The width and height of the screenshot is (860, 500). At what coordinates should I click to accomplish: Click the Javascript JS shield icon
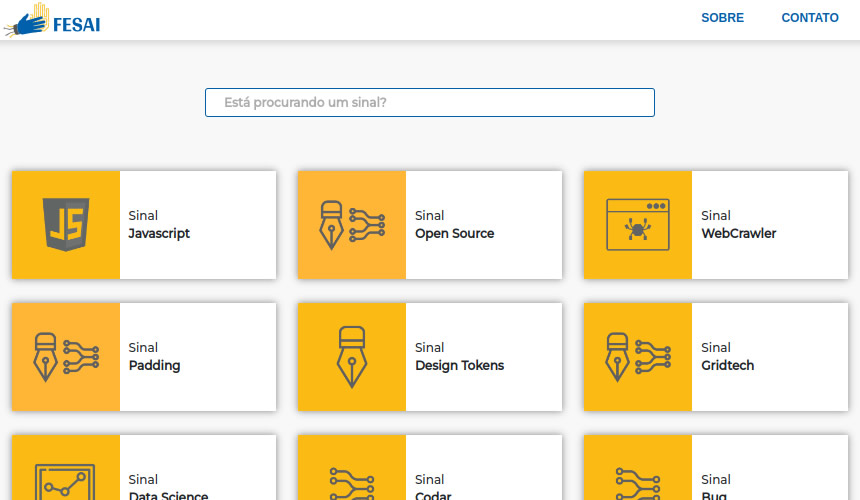(66, 225)
